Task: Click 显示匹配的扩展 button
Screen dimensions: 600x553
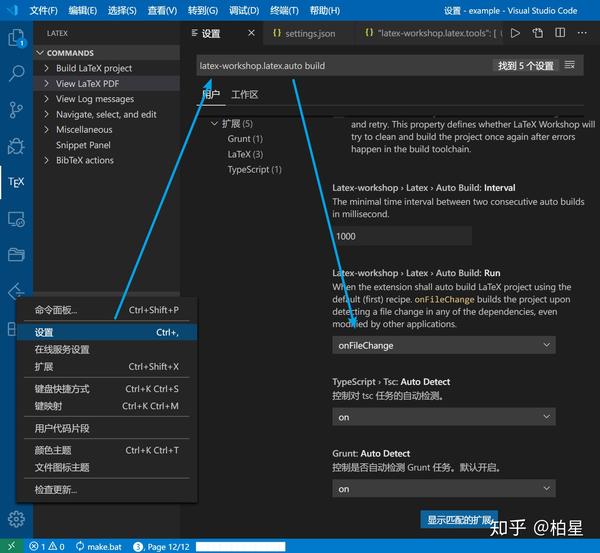Action: coord(459,519)
